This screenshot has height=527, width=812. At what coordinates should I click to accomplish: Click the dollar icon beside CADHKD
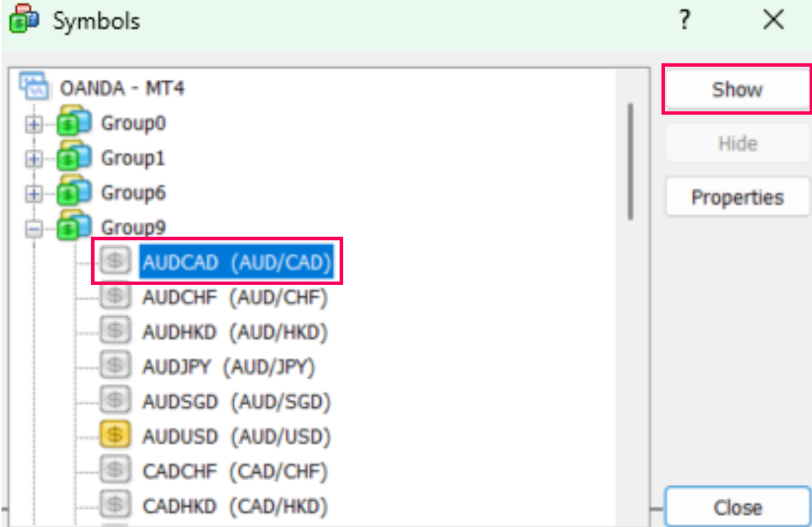115,504
